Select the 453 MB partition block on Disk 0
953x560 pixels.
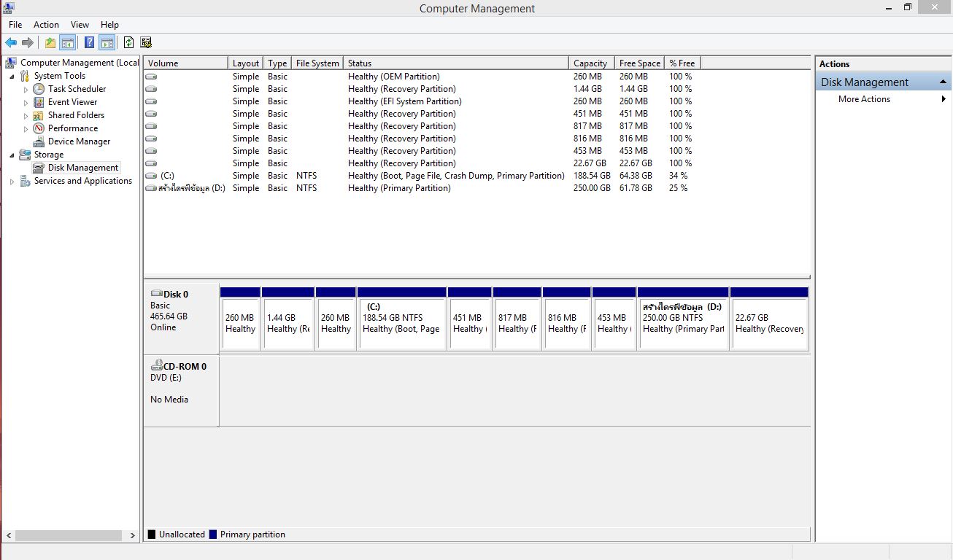click(614, 319)
